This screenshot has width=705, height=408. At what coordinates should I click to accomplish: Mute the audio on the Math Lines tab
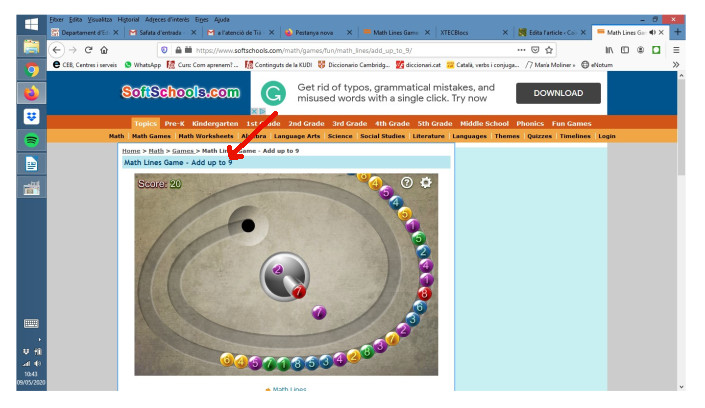tap(650, 32)
